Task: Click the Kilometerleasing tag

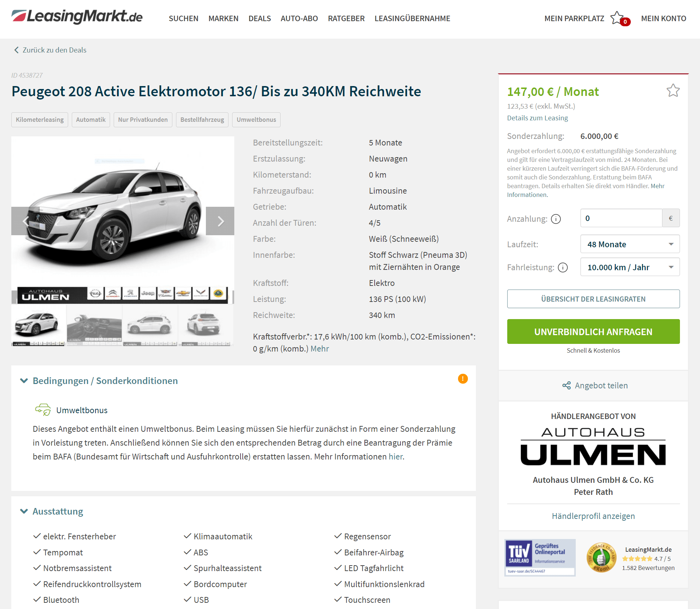Action: [x=40, y=120]
